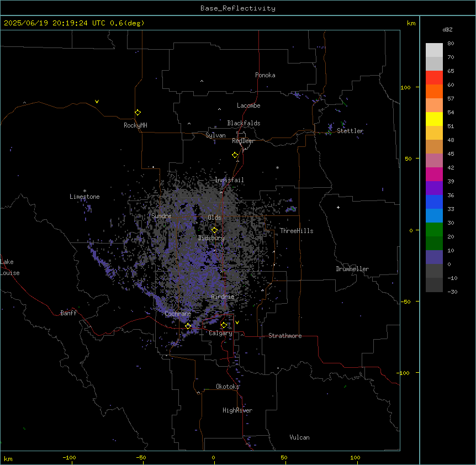Pick the darkest gray -30 dBZ legend swatch
Viewport: 476px width, 465px height.
[434, 285]
